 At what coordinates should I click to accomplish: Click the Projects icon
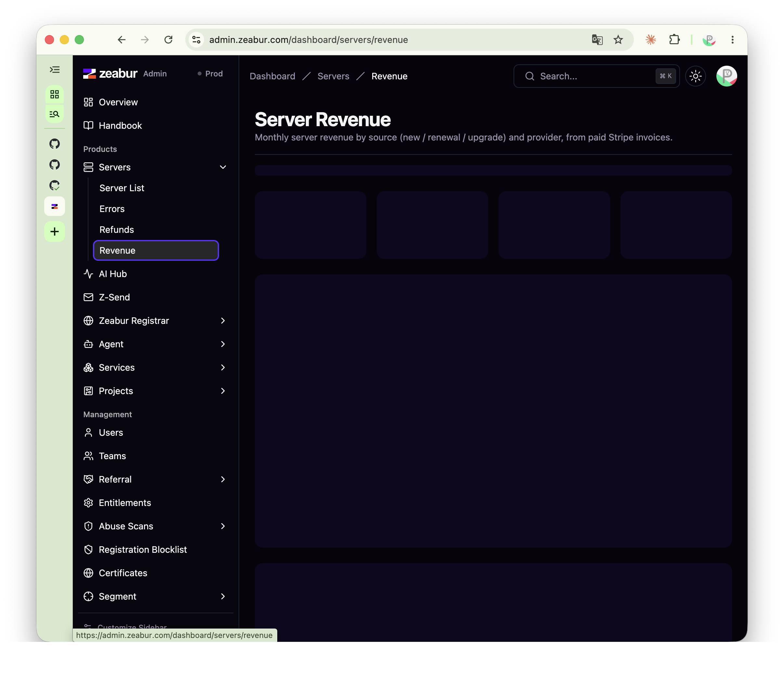point(88,391)
